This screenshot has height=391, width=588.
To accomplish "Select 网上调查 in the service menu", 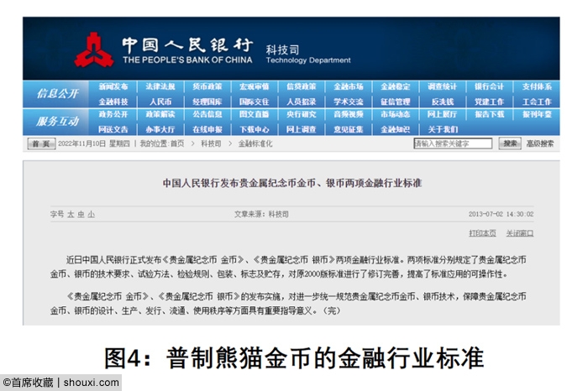I will (x=301, y=129).
